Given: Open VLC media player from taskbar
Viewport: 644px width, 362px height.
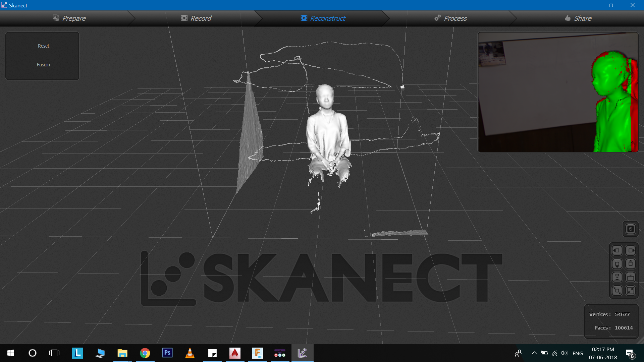Looking at the screenshot, I should pyautogui.click(x=190, y=353).
